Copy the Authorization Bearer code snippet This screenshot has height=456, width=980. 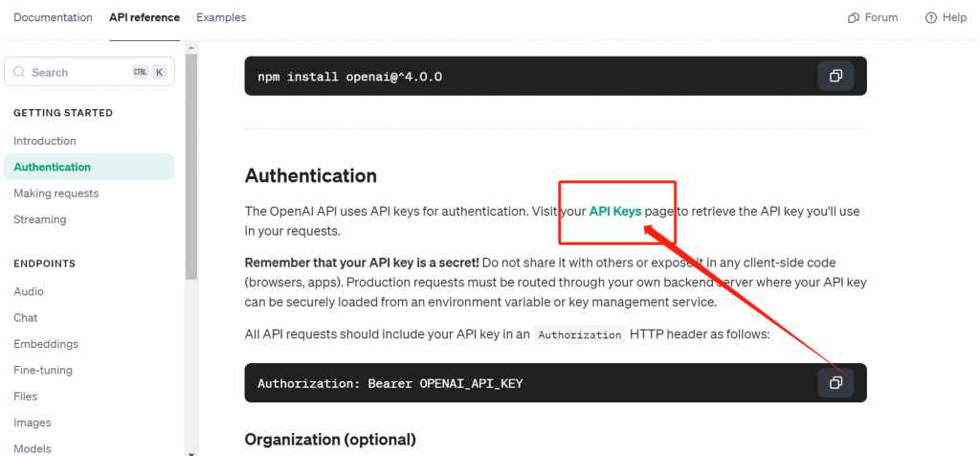[835, 383]
